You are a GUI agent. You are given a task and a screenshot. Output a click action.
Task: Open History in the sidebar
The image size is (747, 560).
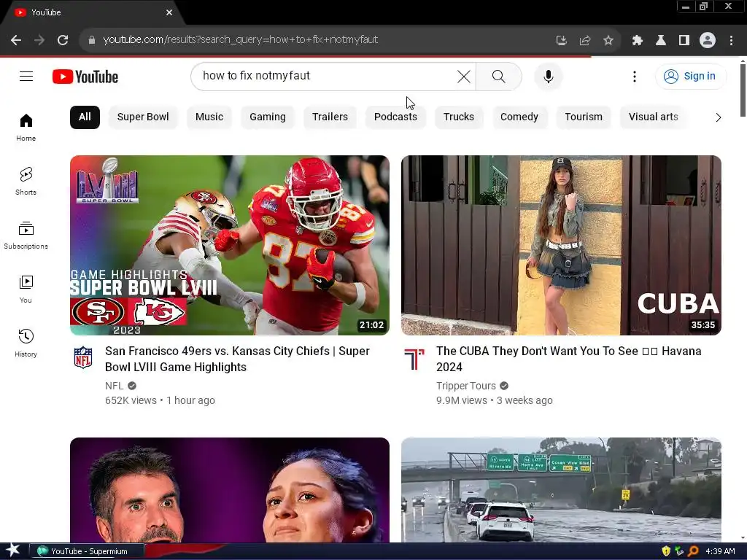tap(26, 343)
